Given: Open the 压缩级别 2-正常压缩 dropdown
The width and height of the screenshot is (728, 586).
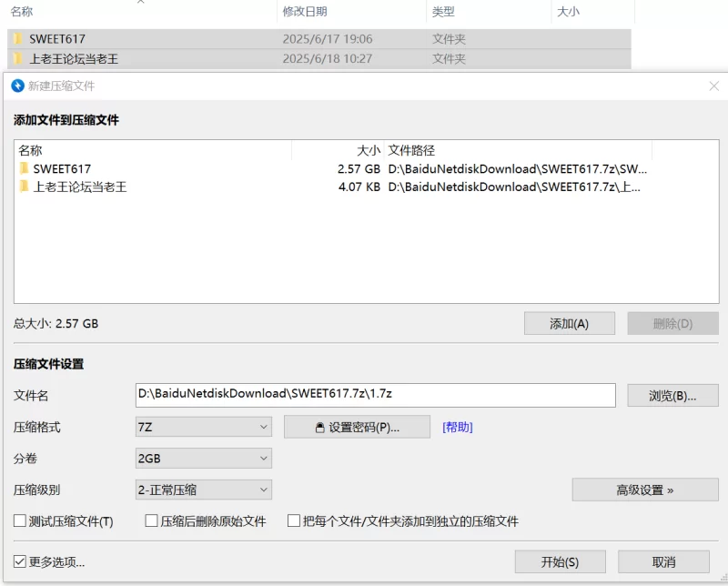Looking at the screenshot, I should [x=203, y=490].
